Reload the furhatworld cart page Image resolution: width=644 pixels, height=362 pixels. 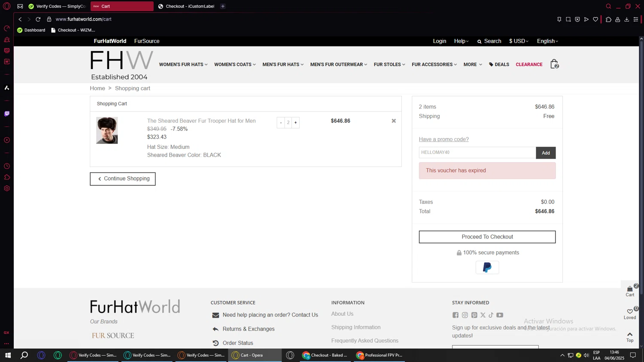point(38,19)
